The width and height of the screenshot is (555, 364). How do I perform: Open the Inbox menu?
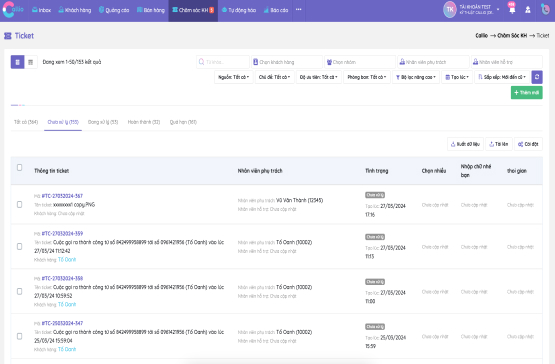coord(41,10)
